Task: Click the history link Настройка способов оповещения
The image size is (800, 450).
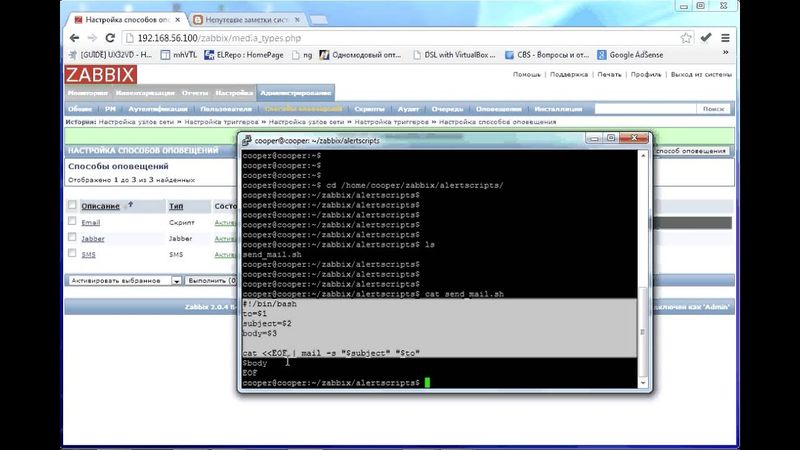Action: (497, 122)
